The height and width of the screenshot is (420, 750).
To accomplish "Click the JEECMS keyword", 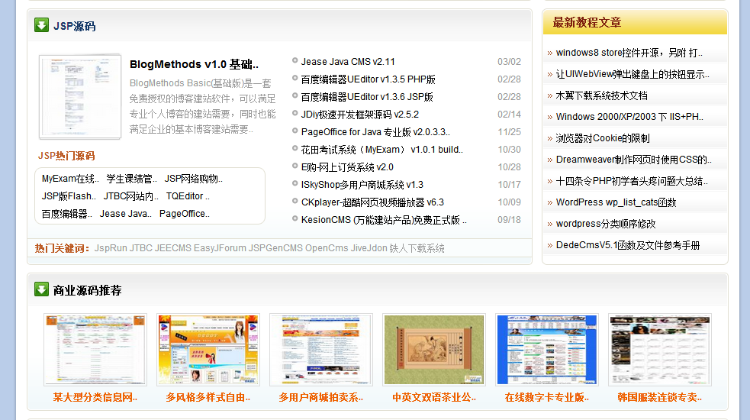I will (x=173, y=248).
